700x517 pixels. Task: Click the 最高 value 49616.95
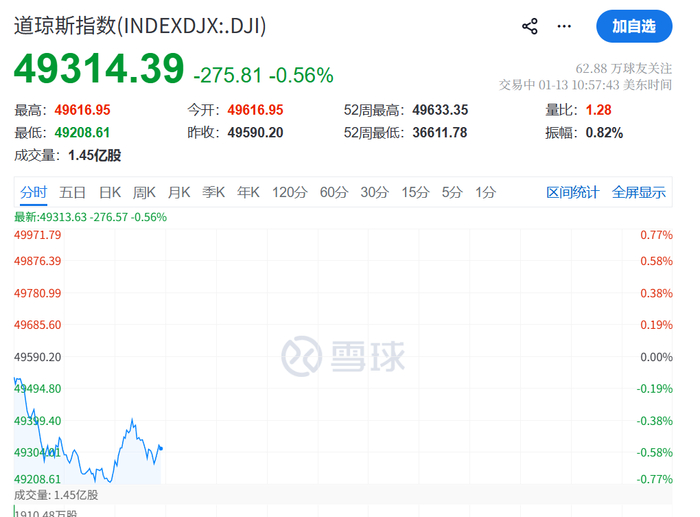tap(82, 110)
